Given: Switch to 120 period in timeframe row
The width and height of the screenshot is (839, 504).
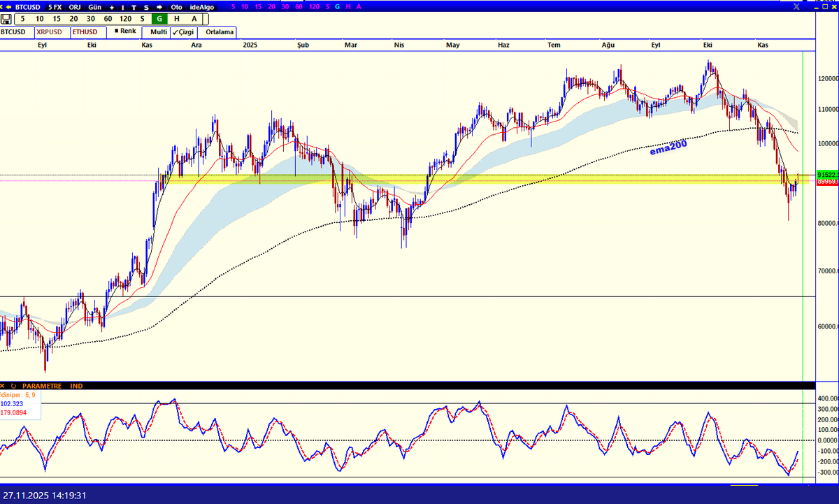Looking at the screenshot, I should (x=125, y=19).
